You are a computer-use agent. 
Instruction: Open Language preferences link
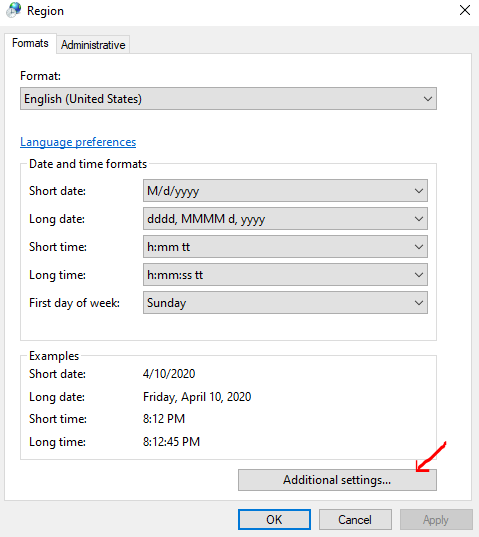coord(78,142)
